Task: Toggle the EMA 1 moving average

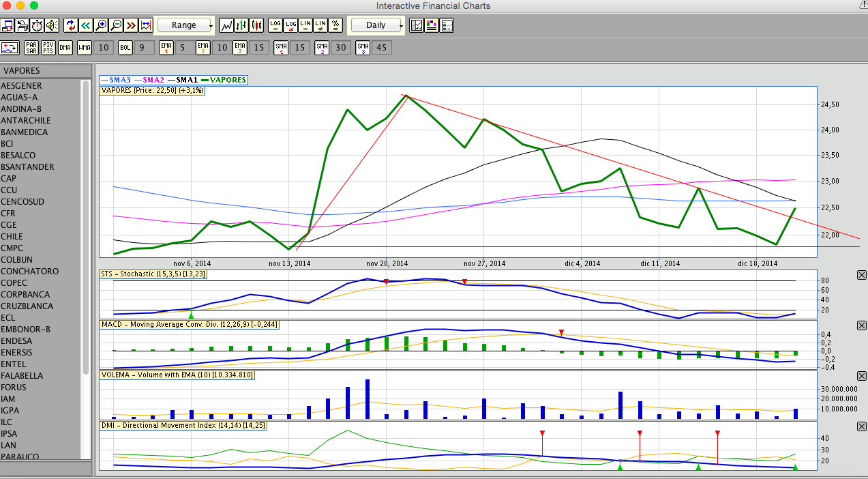Action: 166,48
